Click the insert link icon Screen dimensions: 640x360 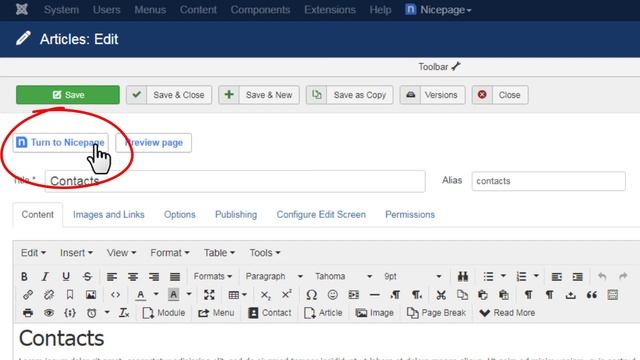[x=28, y=295]
